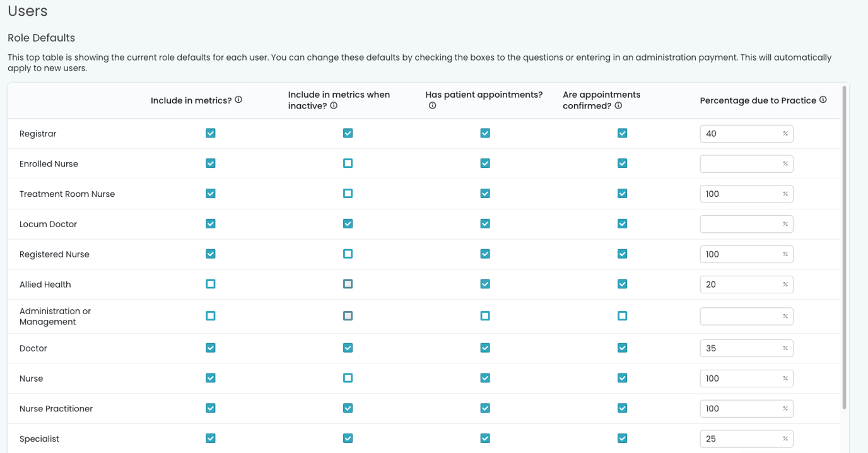
Task: Click info icon beside Percentage due to Practice
Action: tap(823, 100)
